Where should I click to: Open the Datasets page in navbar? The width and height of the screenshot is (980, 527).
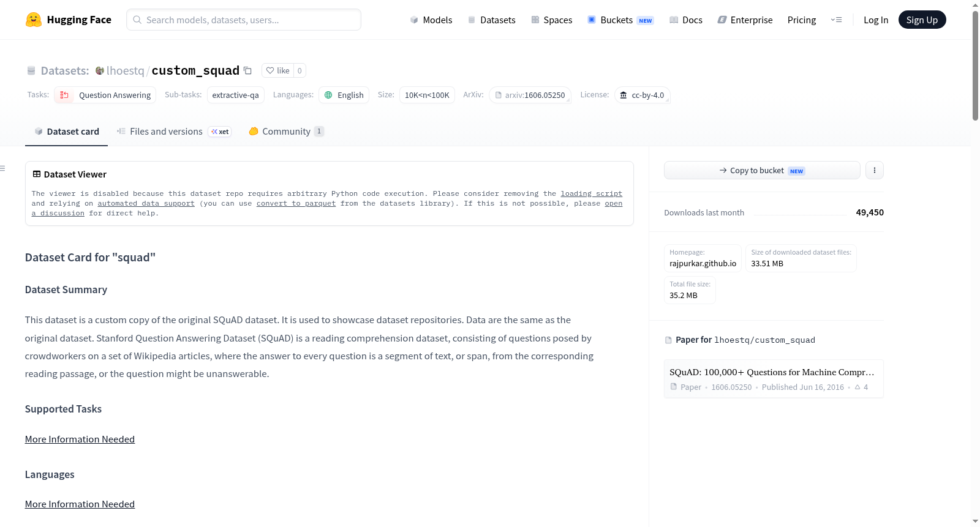492,20
